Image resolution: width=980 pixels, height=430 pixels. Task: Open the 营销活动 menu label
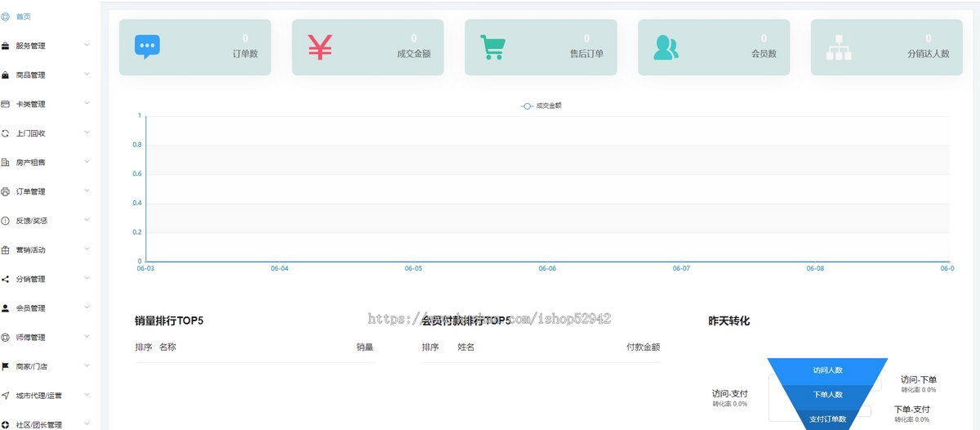coord(31,250)
